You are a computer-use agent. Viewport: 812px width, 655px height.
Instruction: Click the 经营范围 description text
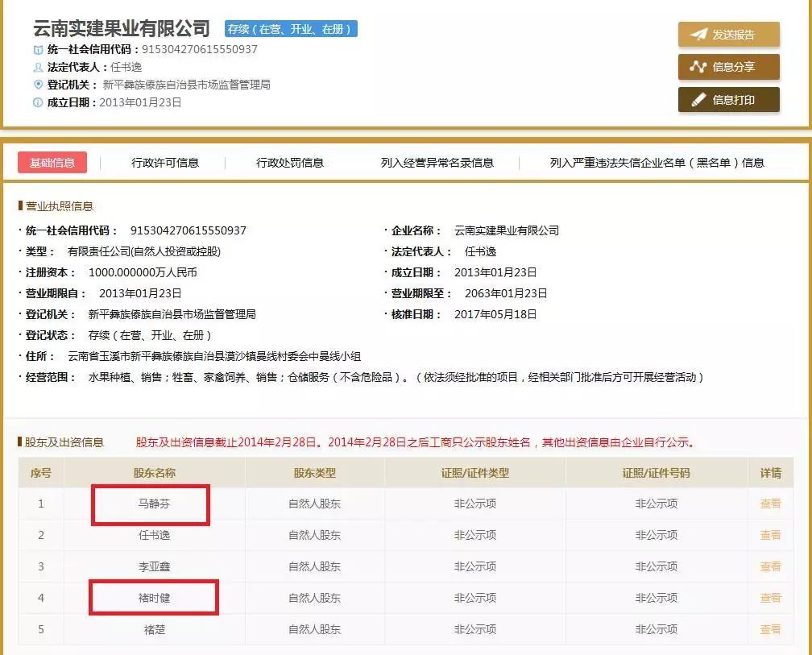tap(396, 377)
